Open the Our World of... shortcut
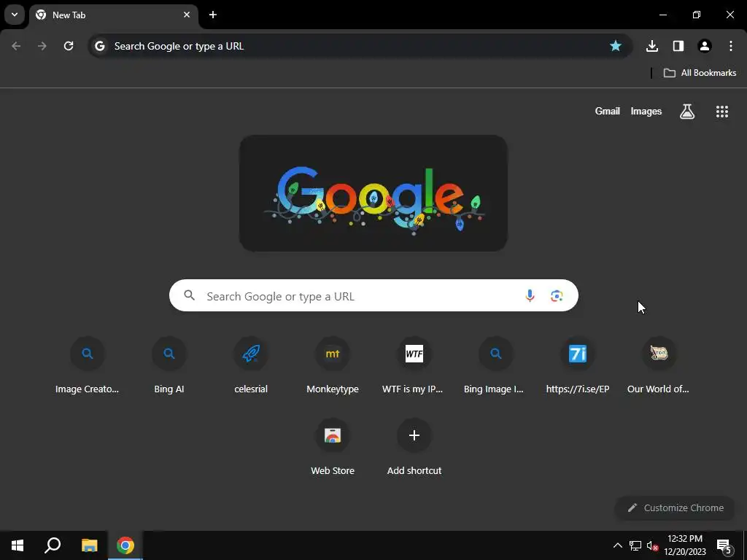Image resolution: width=747 pixels, height=560 pixels. [x=659, y=366]
